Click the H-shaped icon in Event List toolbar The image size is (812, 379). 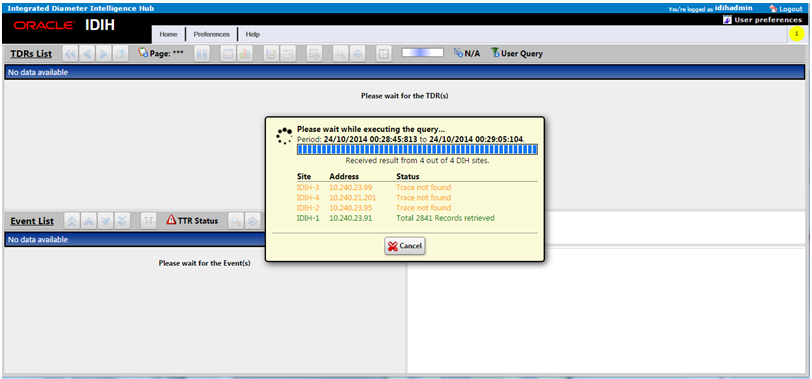149,221
